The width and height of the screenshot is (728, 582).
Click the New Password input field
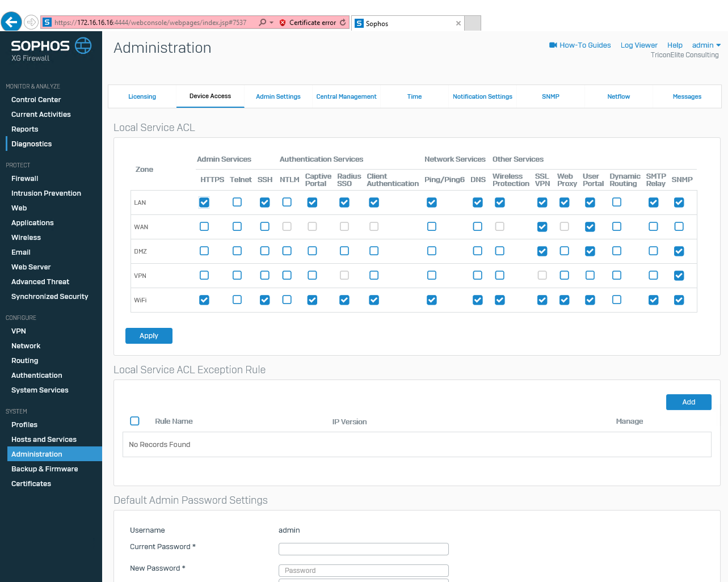click(364, 571)
